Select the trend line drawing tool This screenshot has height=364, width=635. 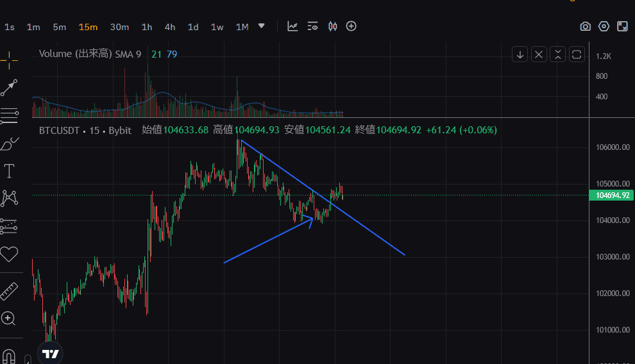9,87
